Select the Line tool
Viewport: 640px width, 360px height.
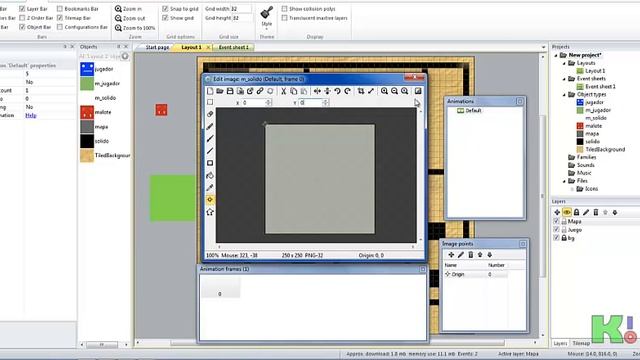coord(210,151)
